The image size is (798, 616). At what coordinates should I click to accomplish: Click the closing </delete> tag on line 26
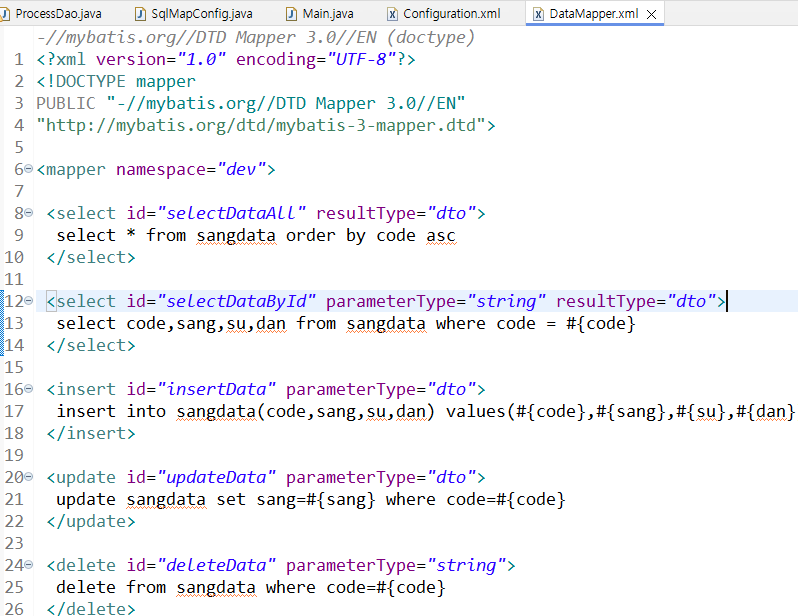click(91, 608)
